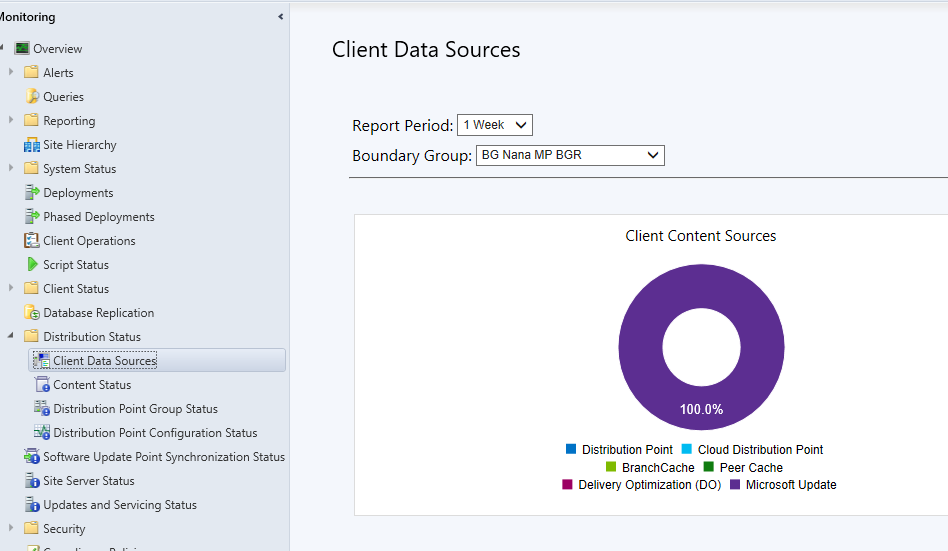Open the Boundary Group dropdown
The height and width of the screenshot is (551, 948).
click(569, 155)
